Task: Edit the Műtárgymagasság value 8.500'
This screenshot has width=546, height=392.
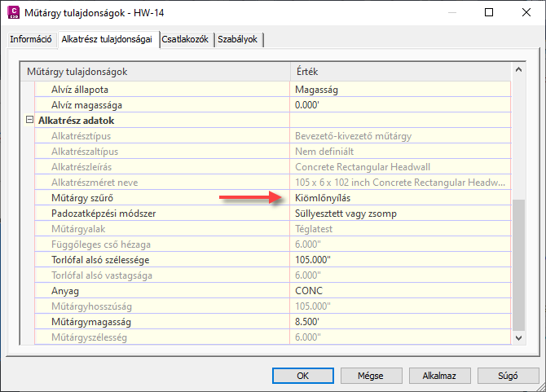Action: (399, 321)
